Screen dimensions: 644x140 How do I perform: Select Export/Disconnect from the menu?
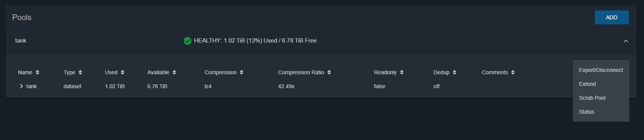coord(601,70)
